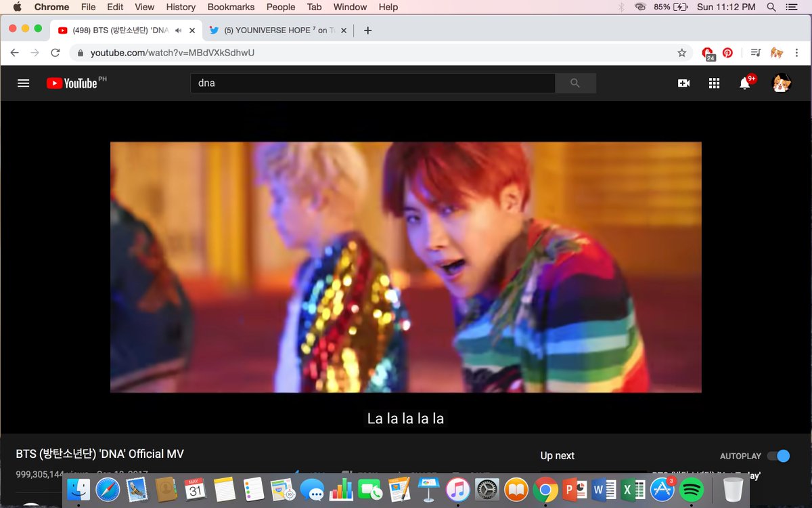
Task: Click the mute speaker icon on the BTS tab
Action: (x=179, y=30)
